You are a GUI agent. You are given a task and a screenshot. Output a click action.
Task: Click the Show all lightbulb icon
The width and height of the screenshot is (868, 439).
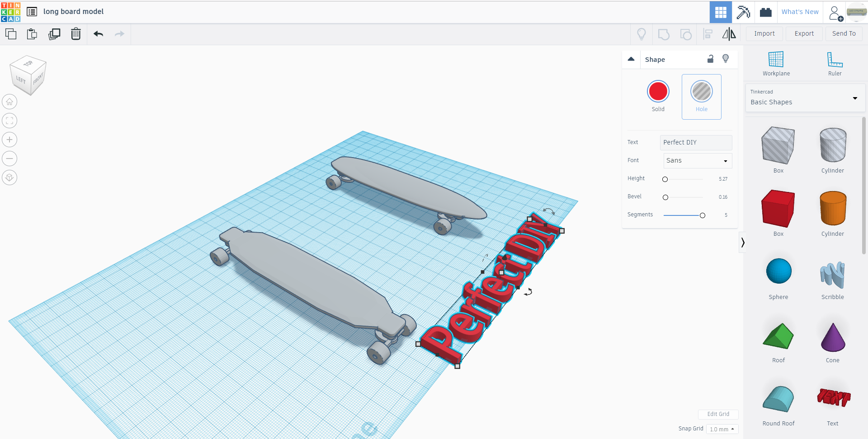pos(642,34)
